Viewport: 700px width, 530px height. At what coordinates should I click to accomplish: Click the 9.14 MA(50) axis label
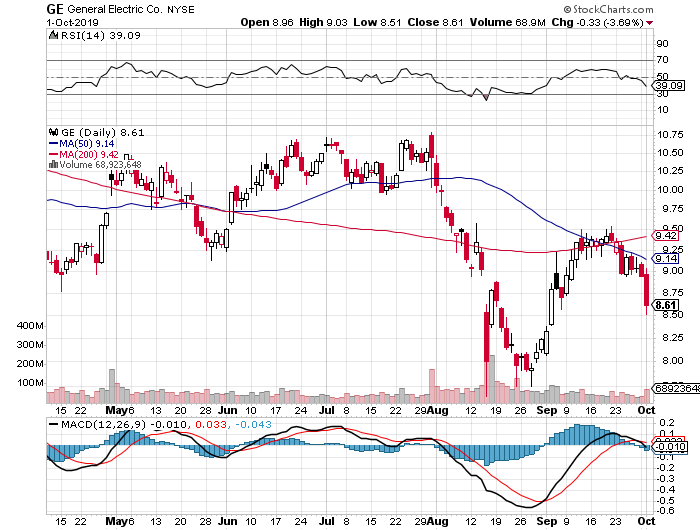666,259
